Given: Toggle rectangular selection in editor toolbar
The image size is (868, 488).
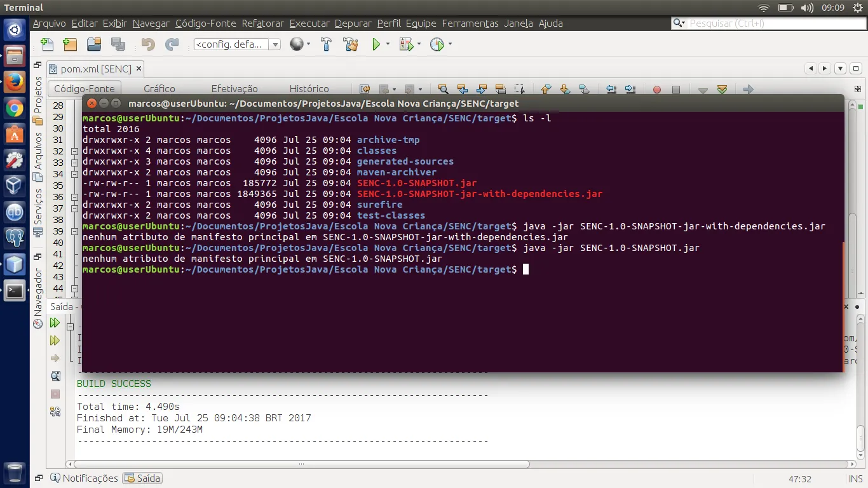Looking at the screenshot, I should pyautogui.click(x=520, y=90).
